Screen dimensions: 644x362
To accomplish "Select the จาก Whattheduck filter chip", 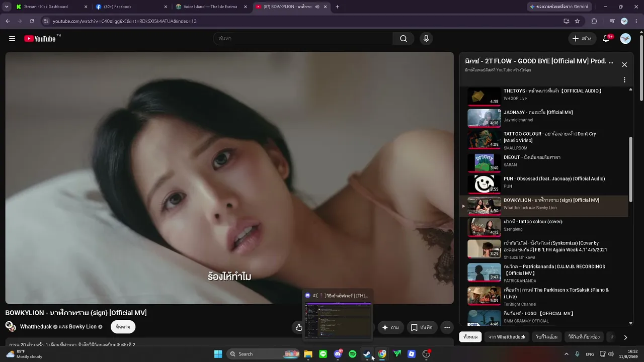I will click(507, 337).
